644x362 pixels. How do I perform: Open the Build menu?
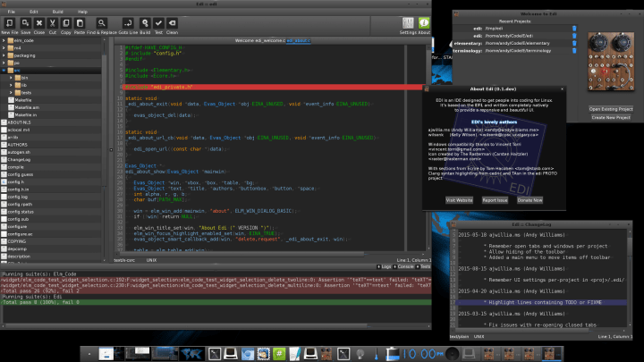pos(57,12)
